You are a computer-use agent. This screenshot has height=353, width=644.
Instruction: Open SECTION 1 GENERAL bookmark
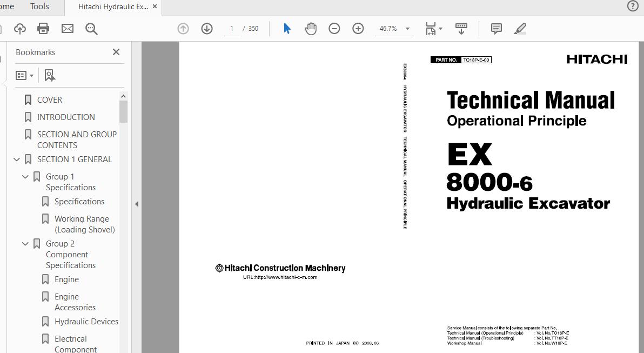75,159
